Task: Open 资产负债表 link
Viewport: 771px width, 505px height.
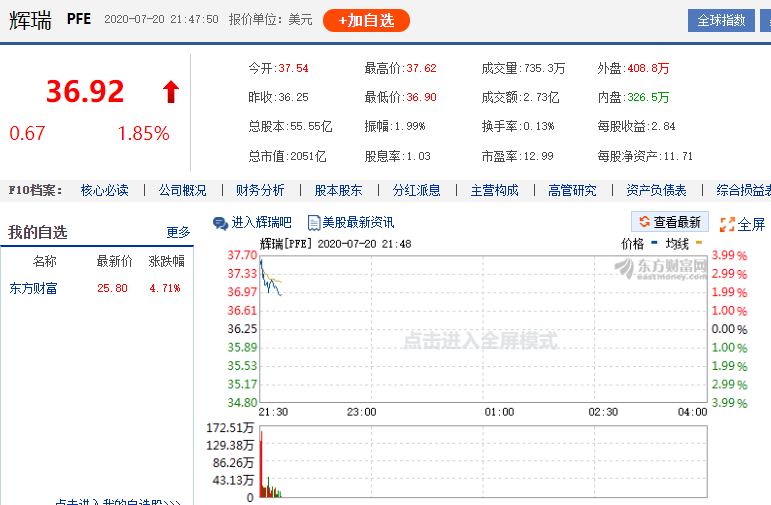Action: click(656, 190)
